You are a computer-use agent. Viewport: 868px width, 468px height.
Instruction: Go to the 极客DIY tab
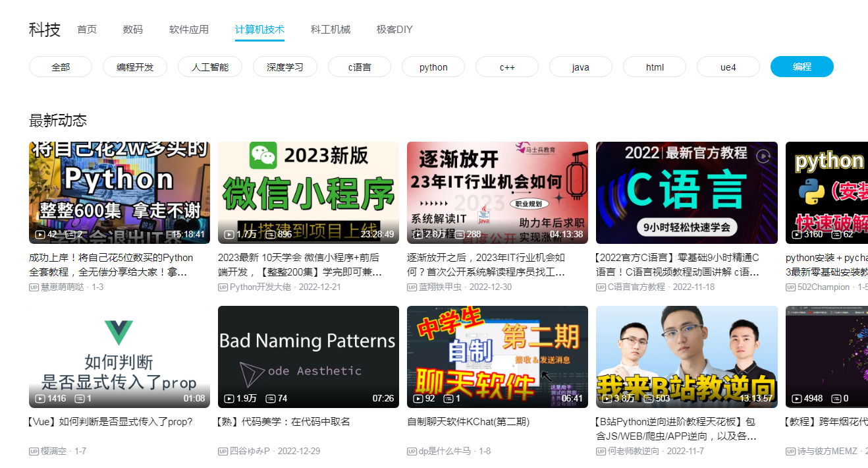pos(394,30)
